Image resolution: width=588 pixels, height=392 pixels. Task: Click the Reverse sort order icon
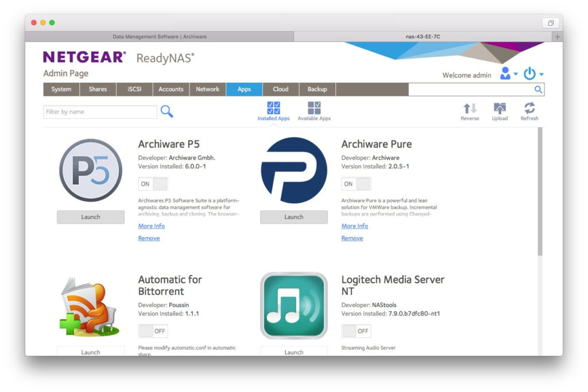(x=470, y=108)
